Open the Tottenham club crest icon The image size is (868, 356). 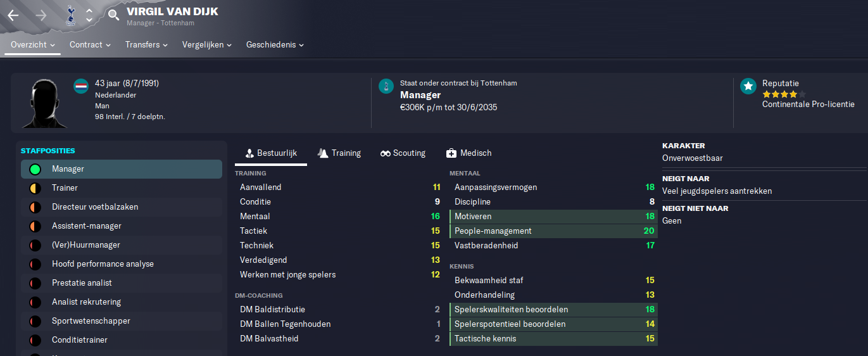70,15
